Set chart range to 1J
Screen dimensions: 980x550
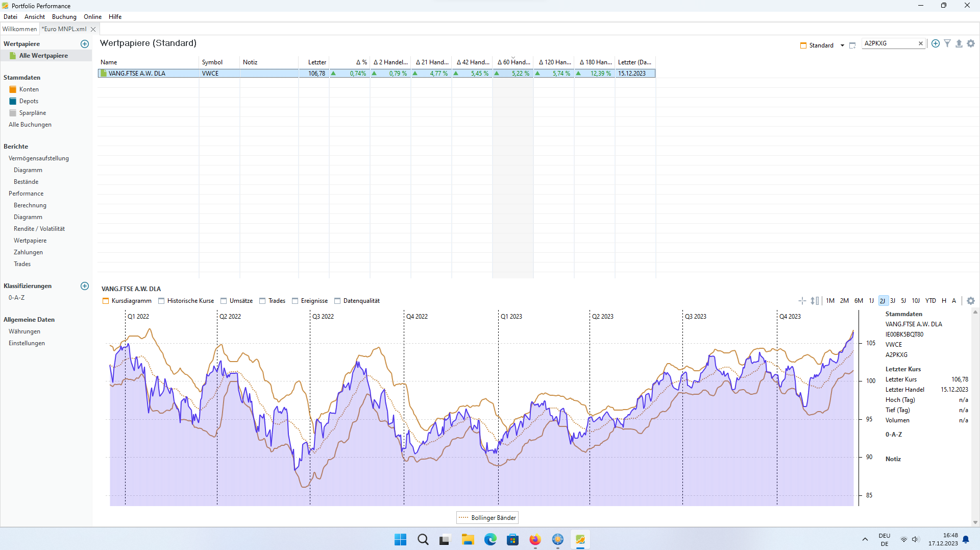pyautogui.click(x=871, y=301)
